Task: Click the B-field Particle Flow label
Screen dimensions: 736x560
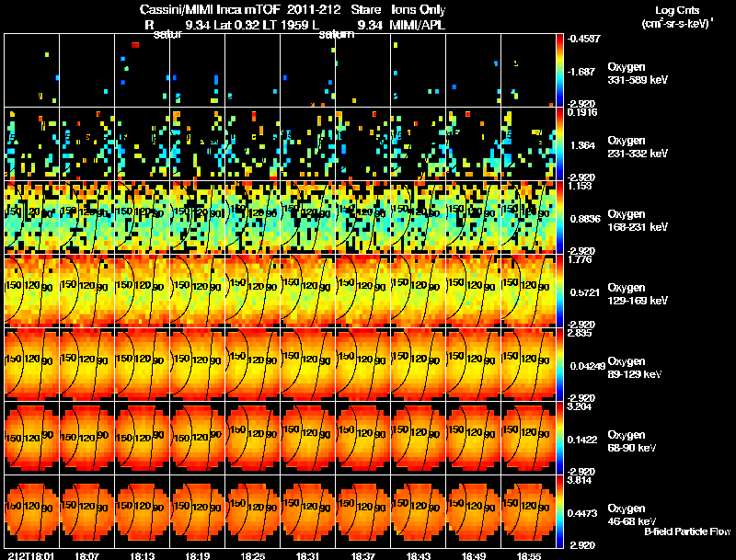Action: [x=687, y=531]
